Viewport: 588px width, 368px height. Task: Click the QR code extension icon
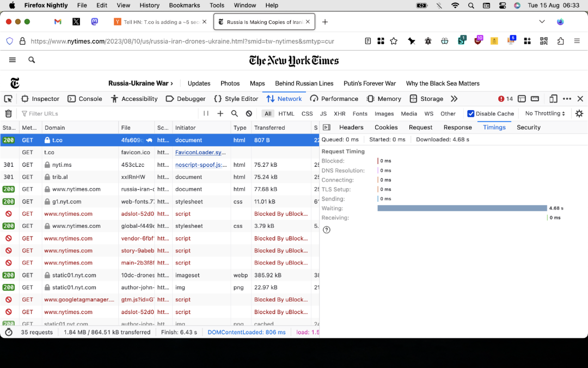point(544,41)
